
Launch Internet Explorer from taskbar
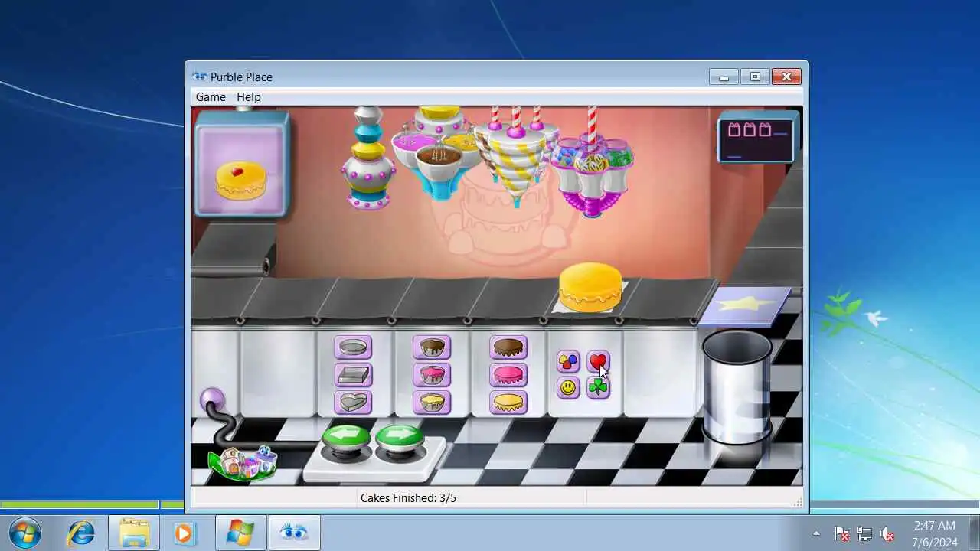click(80, 533)
